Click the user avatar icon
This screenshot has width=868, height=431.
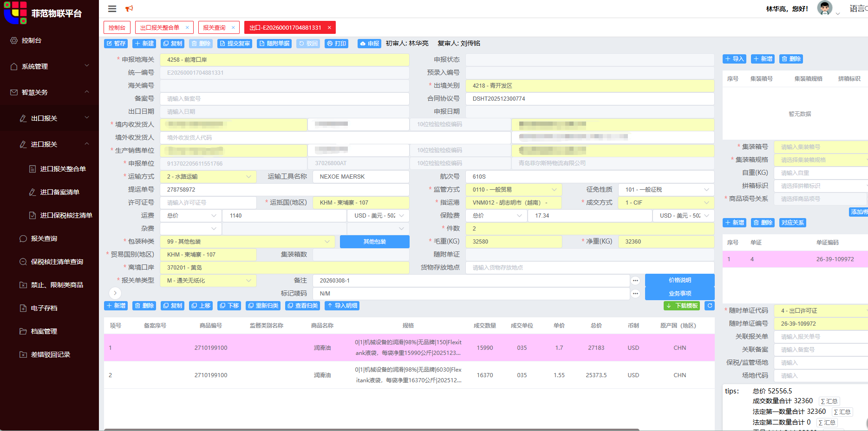click(x=824, y=8)
